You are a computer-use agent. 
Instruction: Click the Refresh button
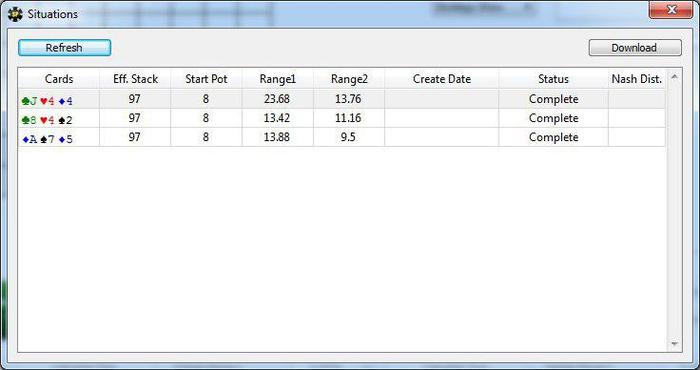64,48
